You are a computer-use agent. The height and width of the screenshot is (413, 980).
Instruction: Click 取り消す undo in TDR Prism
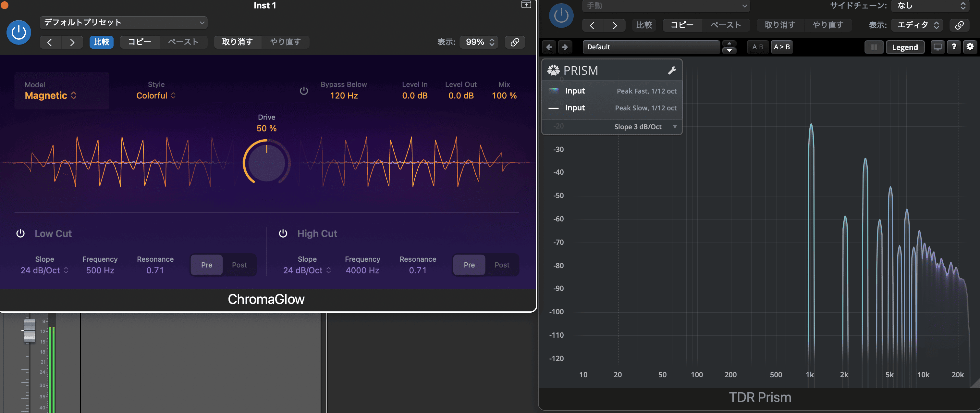pyautogui.click(x=780, y=25)
